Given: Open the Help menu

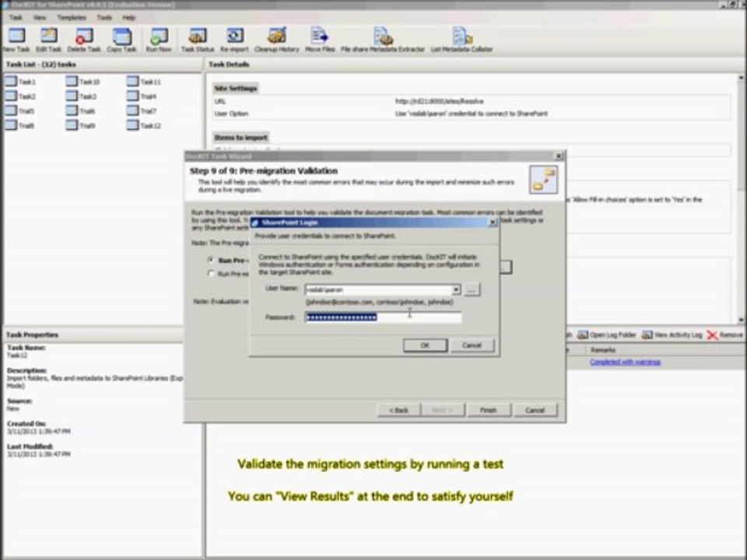Looking at the screenshot, I should (128, 18).
